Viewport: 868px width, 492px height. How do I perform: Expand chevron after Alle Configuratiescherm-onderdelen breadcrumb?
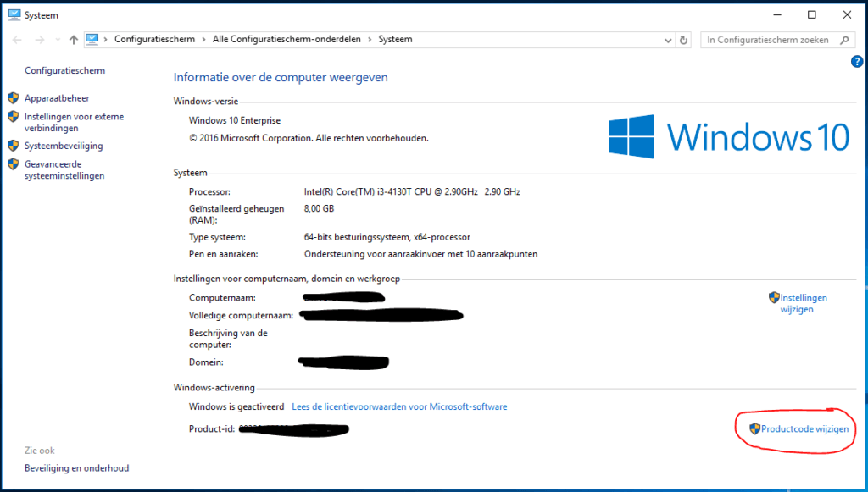click(370, 39)
